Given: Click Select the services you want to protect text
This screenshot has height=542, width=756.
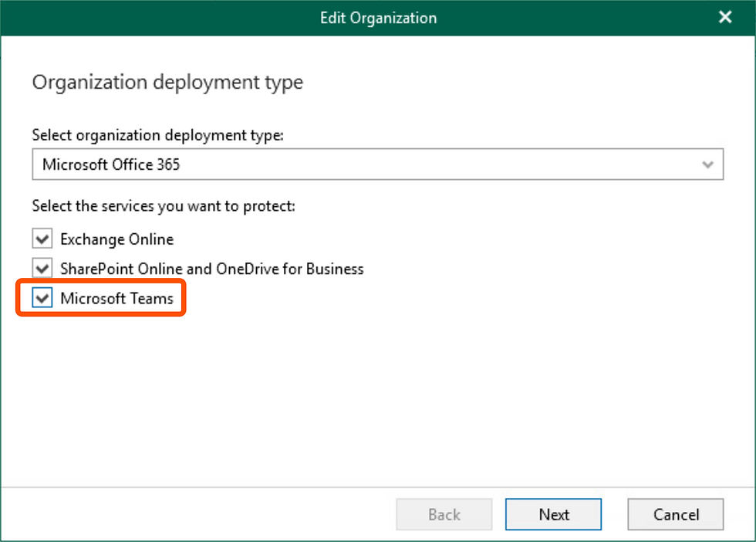Looking at the screenshot, I should point(164,206).
